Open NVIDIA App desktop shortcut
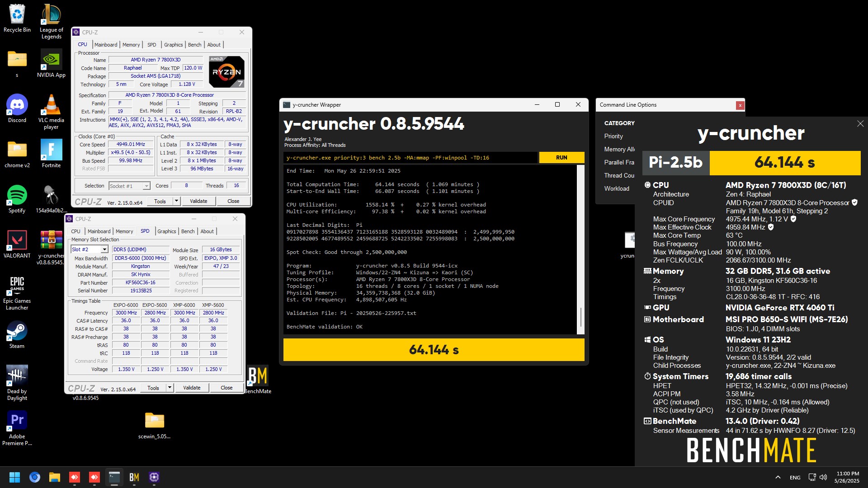 click(51, 63)
